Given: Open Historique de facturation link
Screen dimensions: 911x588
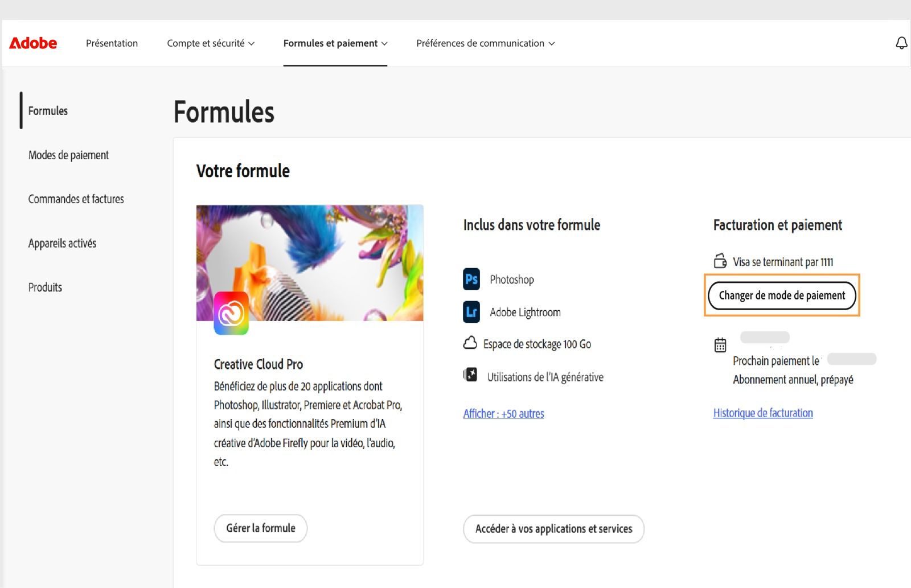Looking at the screenshot, I should click(763, 413).
